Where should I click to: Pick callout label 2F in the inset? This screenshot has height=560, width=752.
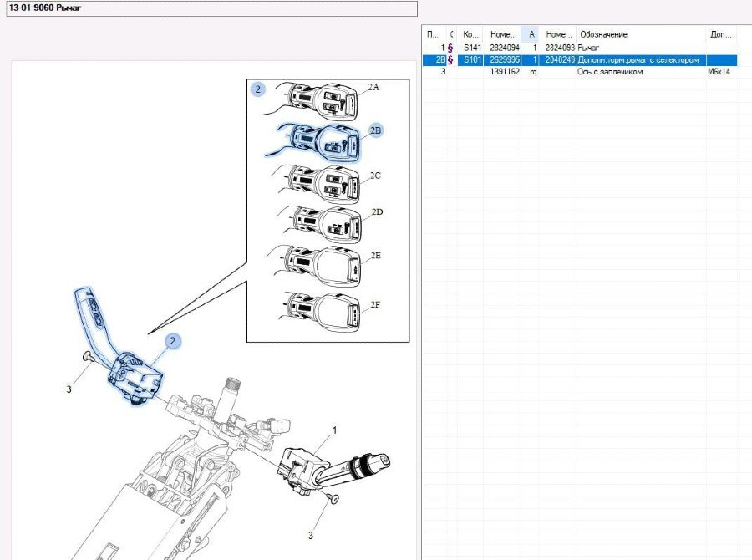375,305
